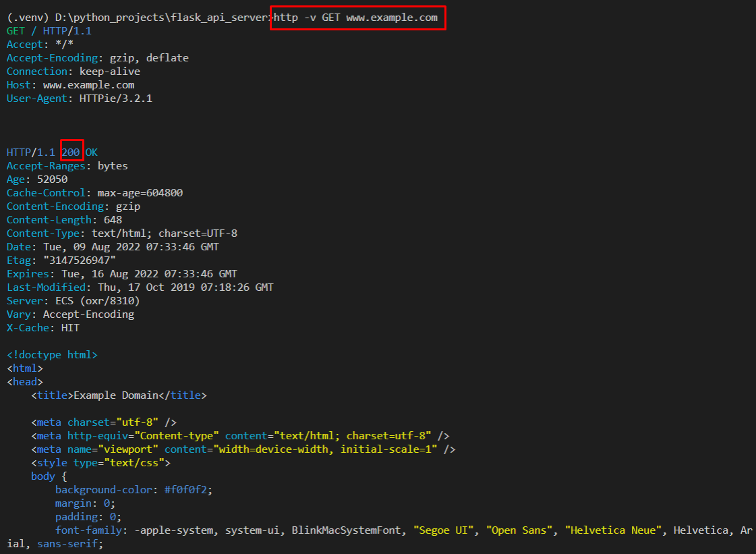Click the 'font-family' CSS property

(x=89, y=531)
